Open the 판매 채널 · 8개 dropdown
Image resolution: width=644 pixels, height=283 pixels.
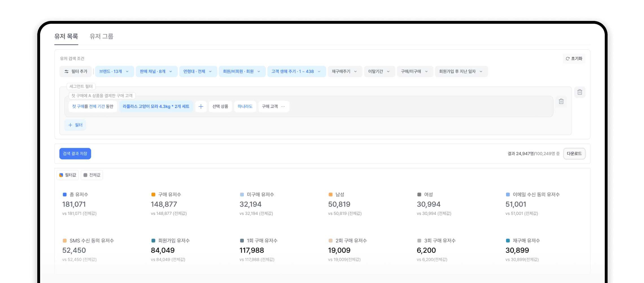pos(156,72)
